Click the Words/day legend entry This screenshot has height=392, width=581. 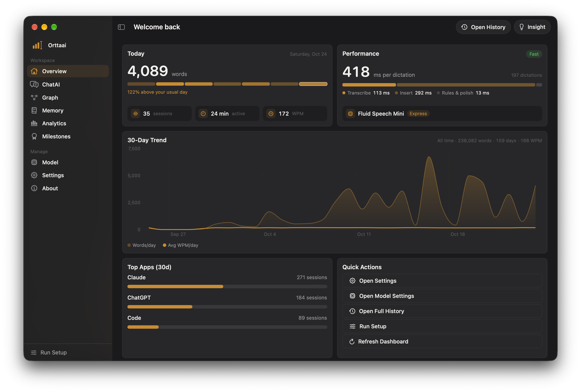[142, 245]
